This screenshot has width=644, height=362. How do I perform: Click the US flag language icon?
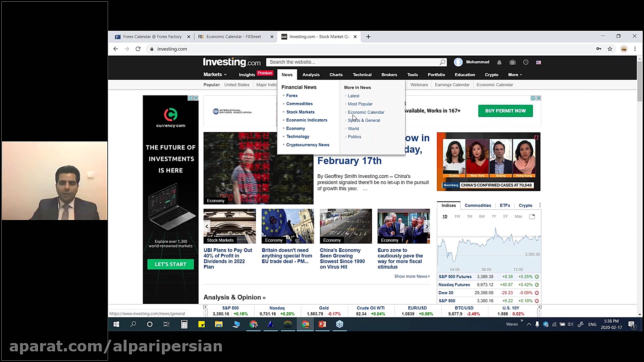point(538,62)
